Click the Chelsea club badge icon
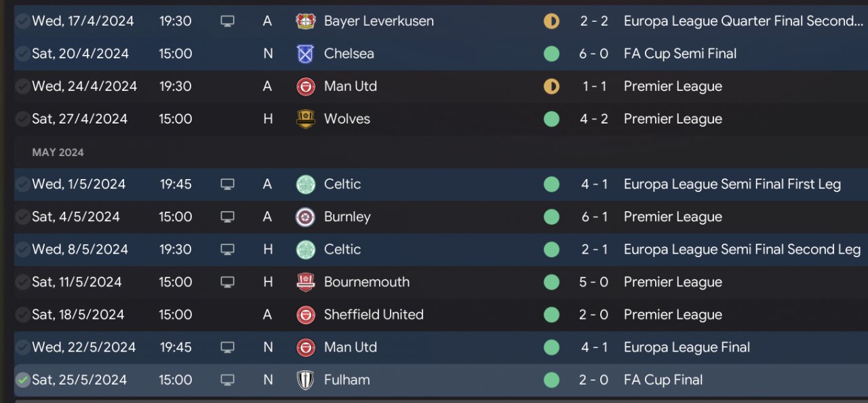The image size is (868, 403). pos(306,54)
